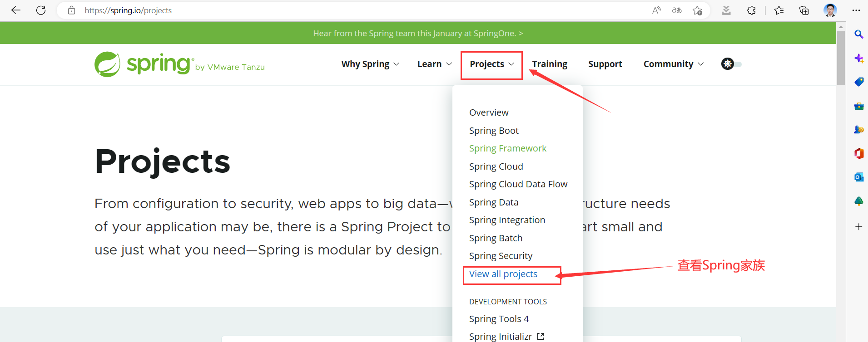Select Spring Boot in Projects menu
Image resolution: width=868 pixels, height=342 pixels.
click(x=494, y=131)
